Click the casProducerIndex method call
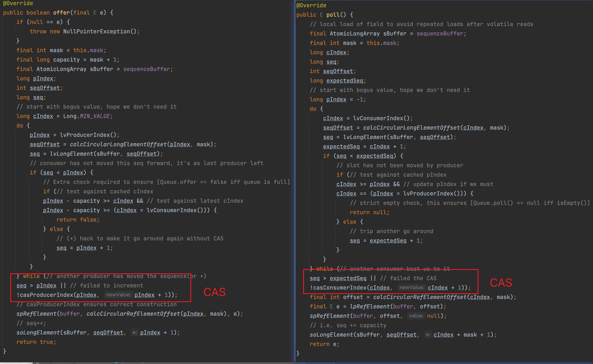Image resolution: width=593 pixels, height=364 pixels. [x=46, y=295]
